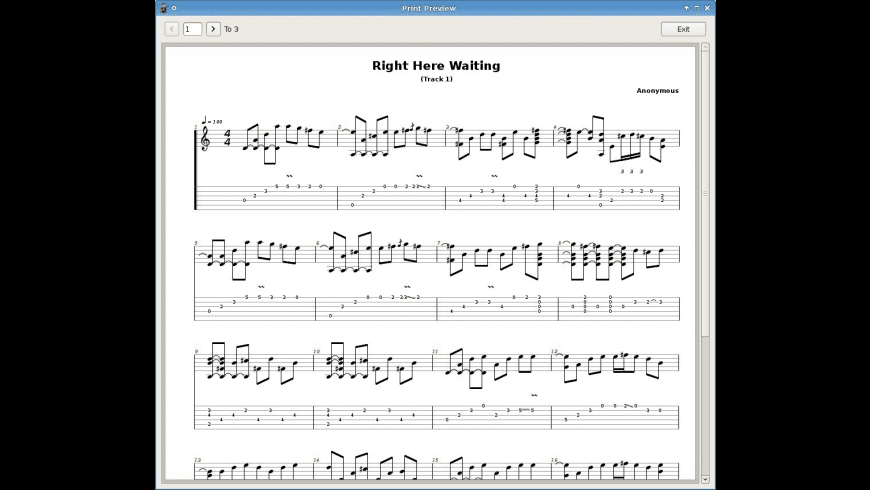Image resolution: width=870 pixels, height=490 pixels.
Task: Maximize the Print Preview window
Action: click(697, 8)
